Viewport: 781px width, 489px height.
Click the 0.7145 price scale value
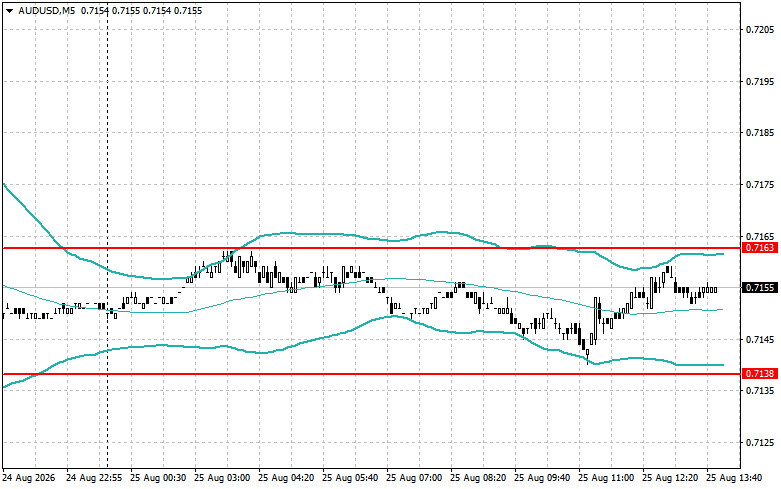[x=760, y=340]
